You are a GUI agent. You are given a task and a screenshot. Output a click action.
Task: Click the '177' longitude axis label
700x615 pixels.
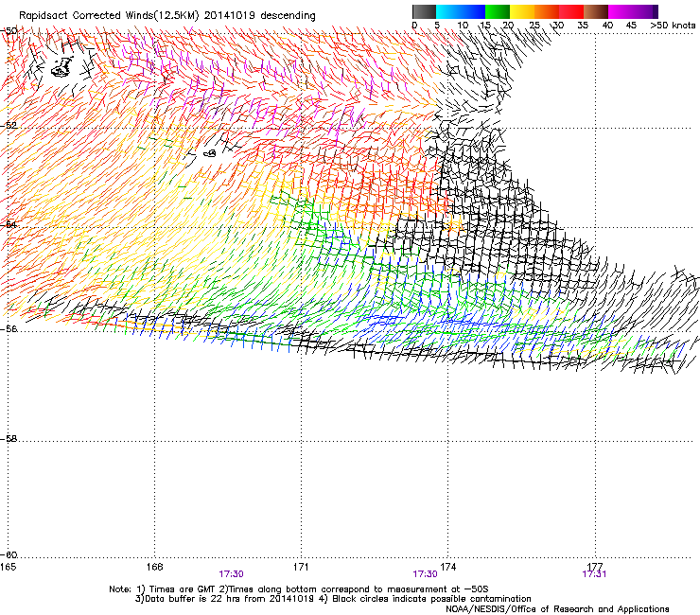point(595,567)
